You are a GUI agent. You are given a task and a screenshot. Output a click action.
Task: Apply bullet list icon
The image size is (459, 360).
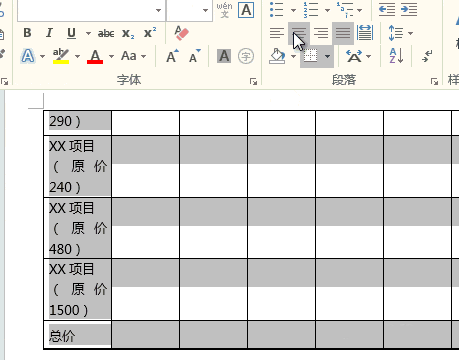click(x=276, y=10)
